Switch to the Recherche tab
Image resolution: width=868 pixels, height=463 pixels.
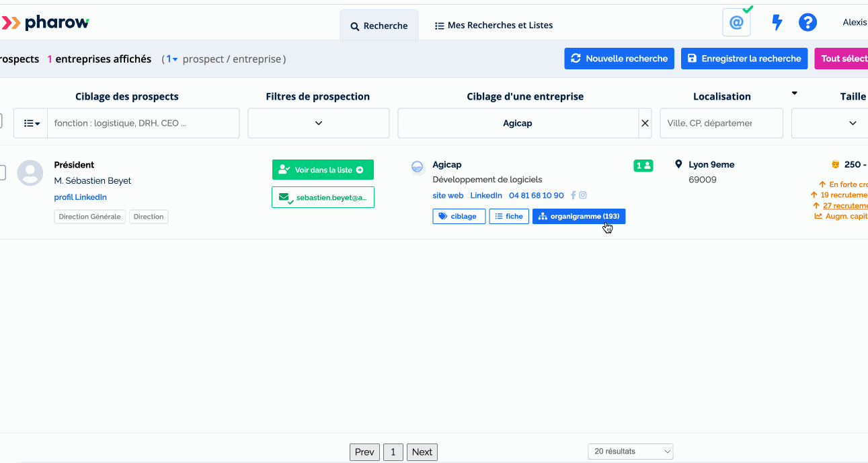click(379, 26)
